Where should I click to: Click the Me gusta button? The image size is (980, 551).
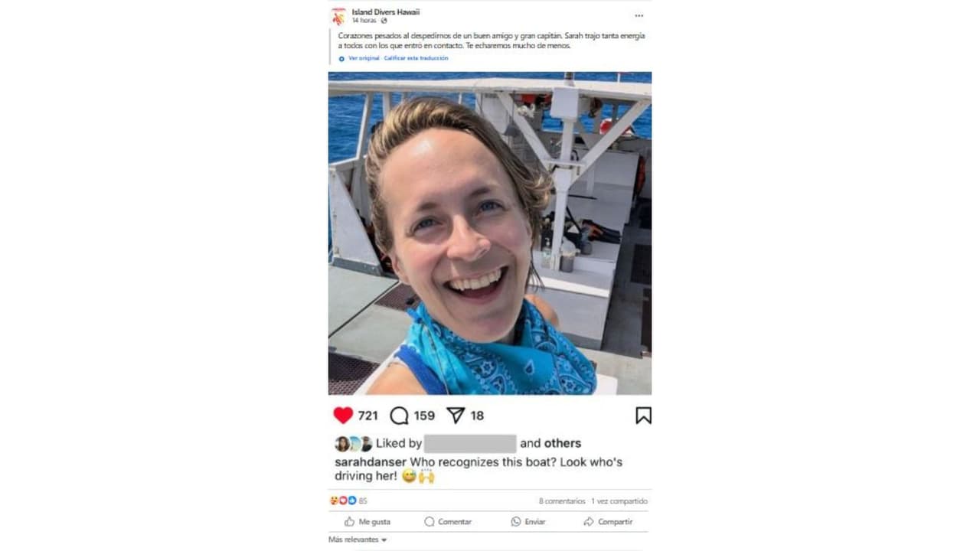pos(367,522)
